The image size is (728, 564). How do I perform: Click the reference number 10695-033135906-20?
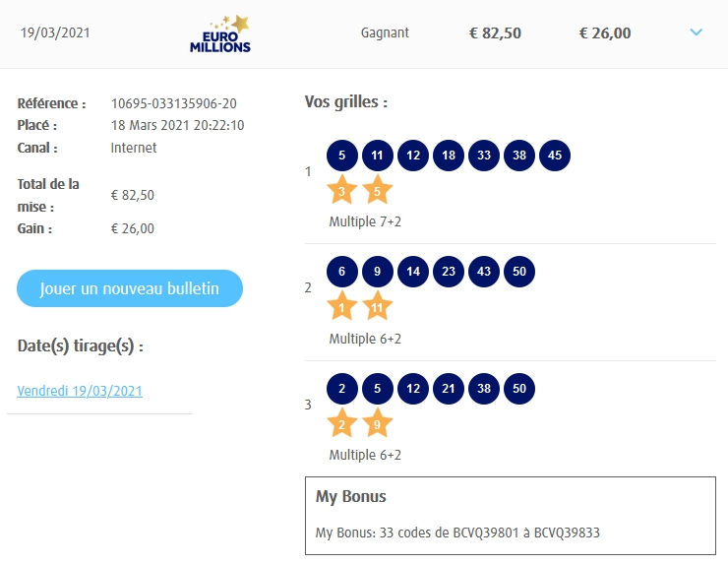(x=174, y=103)
